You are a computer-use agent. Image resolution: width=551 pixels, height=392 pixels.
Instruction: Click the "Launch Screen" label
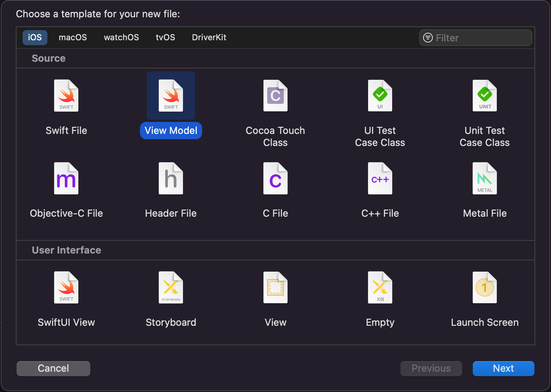485,322
